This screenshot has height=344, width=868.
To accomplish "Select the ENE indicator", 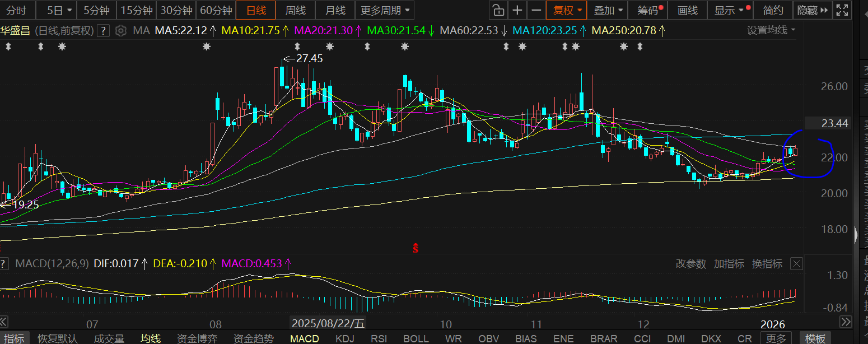I will [x=563, y=338].
